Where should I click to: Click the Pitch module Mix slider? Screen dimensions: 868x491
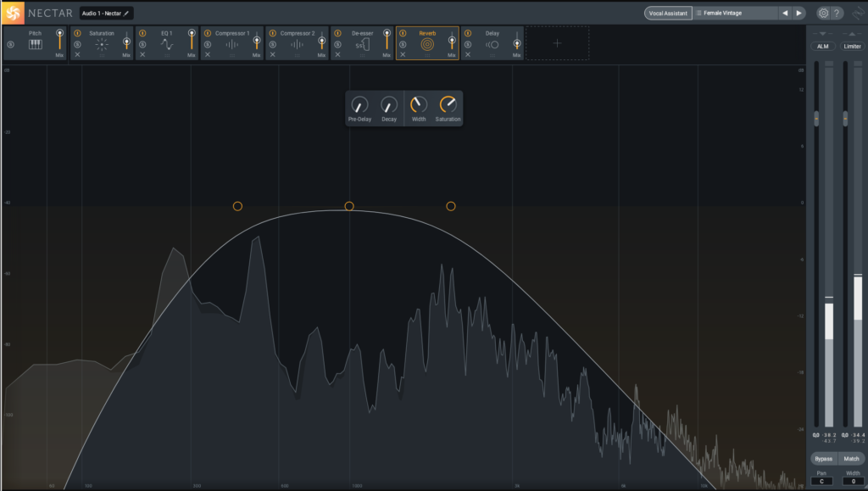point(60,41)
